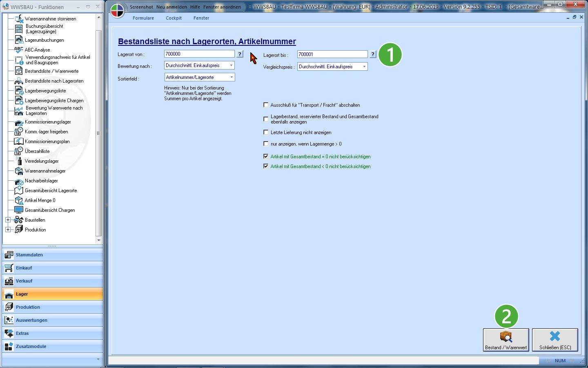Open the Cockpit menu
The height and width of the screenshot is (368, 588).
point(174,18)
